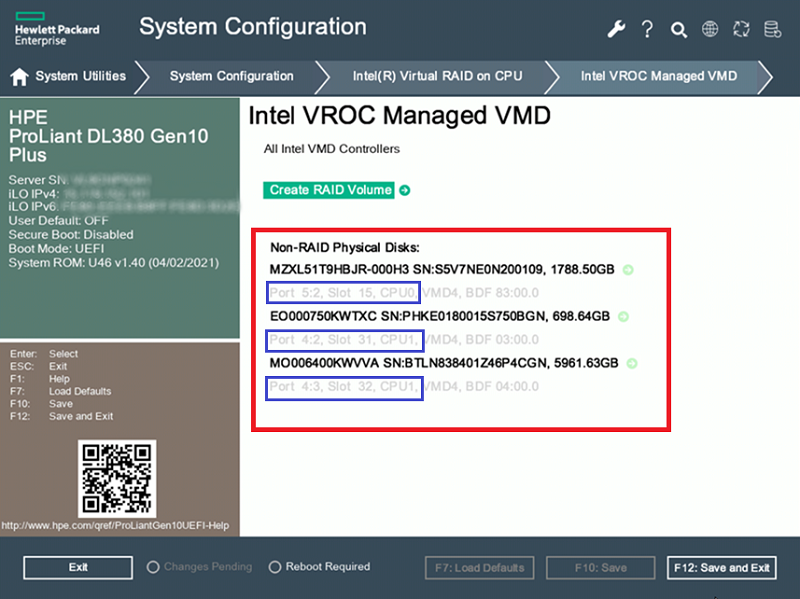Activate the search magnifier icon

tap(679, 30)
